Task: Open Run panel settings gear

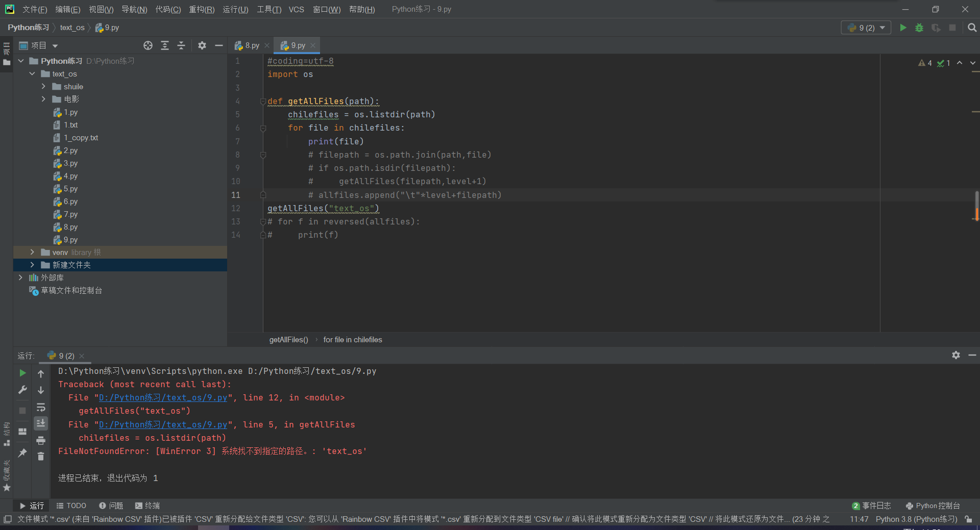Action: click(956, 355)
